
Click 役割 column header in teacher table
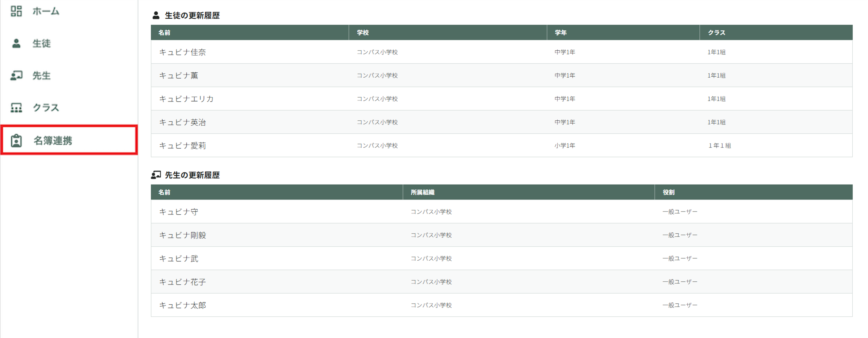point(668,192)
